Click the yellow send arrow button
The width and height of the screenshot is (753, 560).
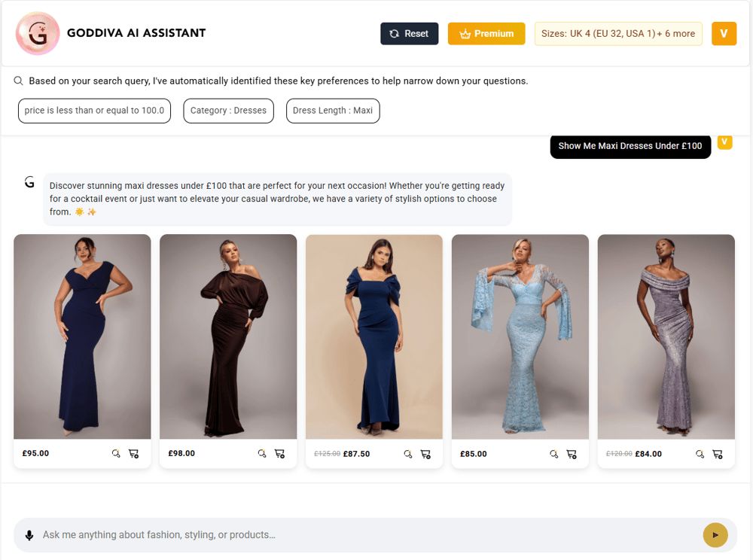pyautogui.click(x=715, y=534)
